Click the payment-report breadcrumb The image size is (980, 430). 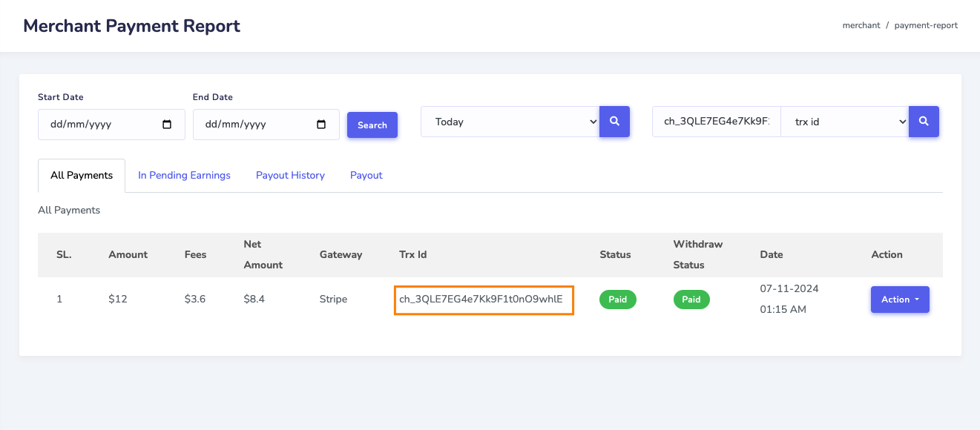pos(926,25)
